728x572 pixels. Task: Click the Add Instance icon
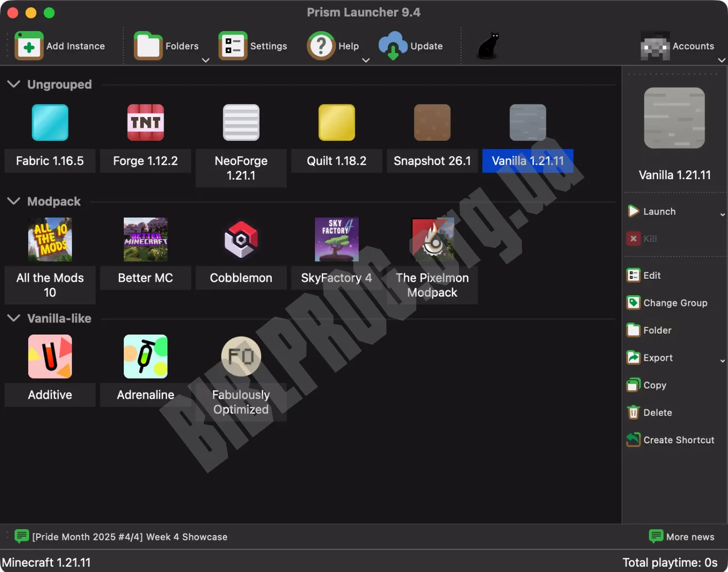click(x=29, y=46)
